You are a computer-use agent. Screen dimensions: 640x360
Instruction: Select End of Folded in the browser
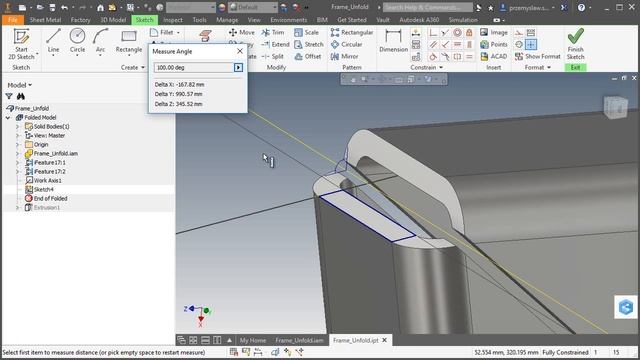tap(51, 198)
